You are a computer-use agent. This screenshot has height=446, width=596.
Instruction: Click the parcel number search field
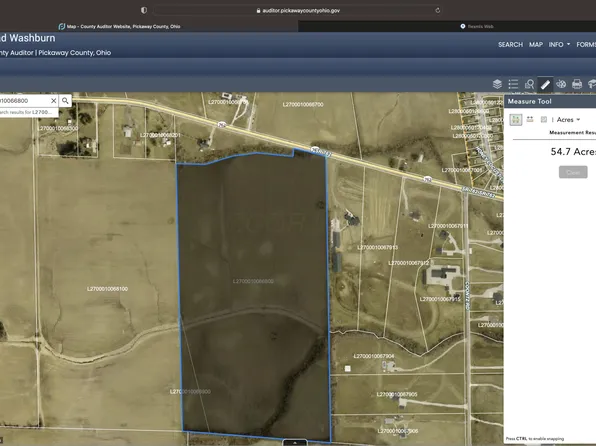pyautogui.click(x=25, y=101)
